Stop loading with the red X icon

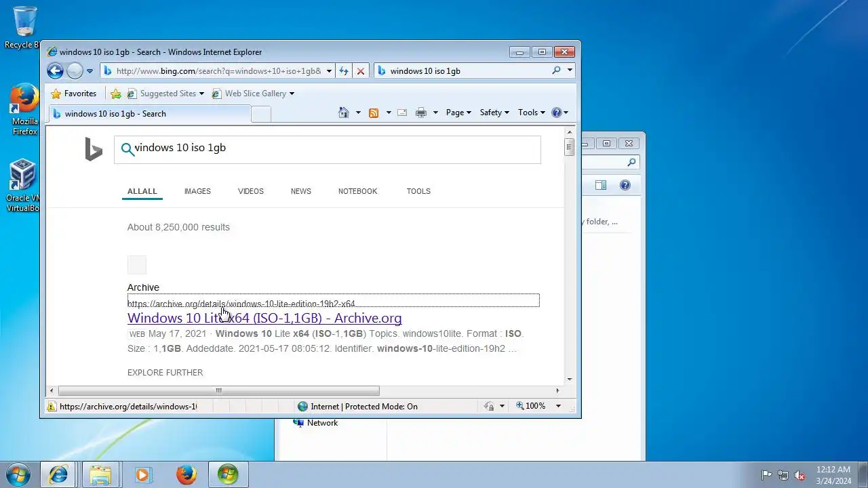(361, 70)
